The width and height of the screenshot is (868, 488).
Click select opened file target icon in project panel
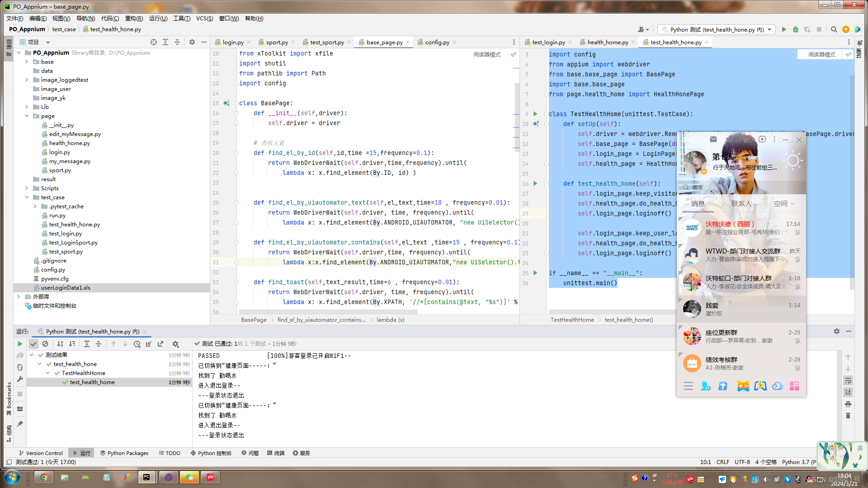(154, 42)
